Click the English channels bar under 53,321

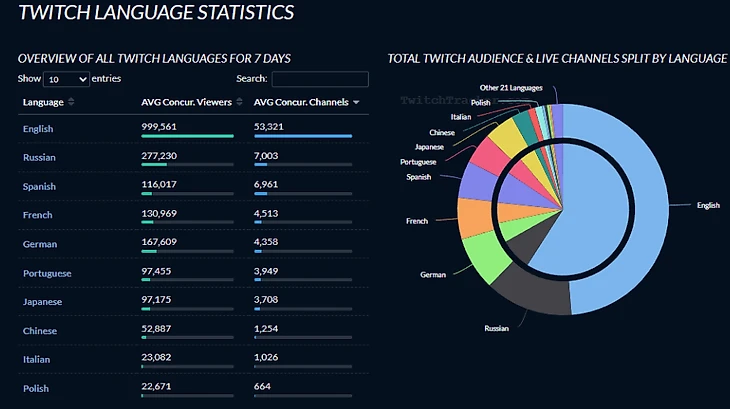(303, 136)
